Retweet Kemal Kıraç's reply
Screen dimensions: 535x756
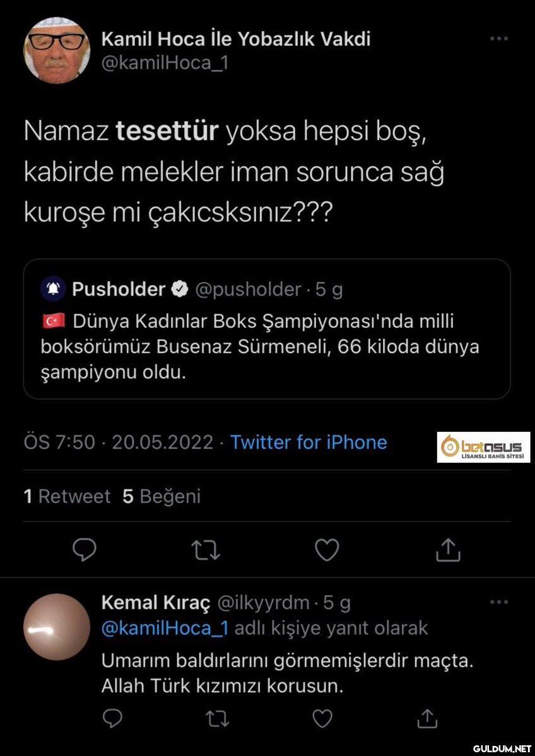click(217, 718)
